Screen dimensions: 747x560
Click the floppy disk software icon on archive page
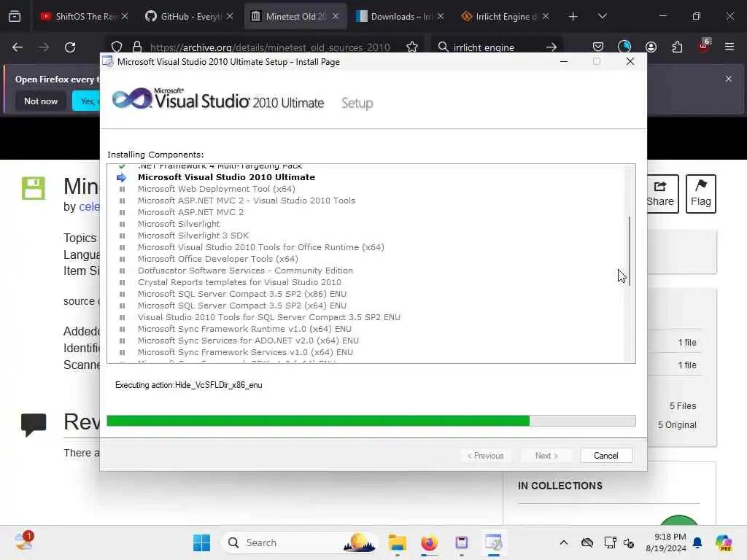coord(34,188)
